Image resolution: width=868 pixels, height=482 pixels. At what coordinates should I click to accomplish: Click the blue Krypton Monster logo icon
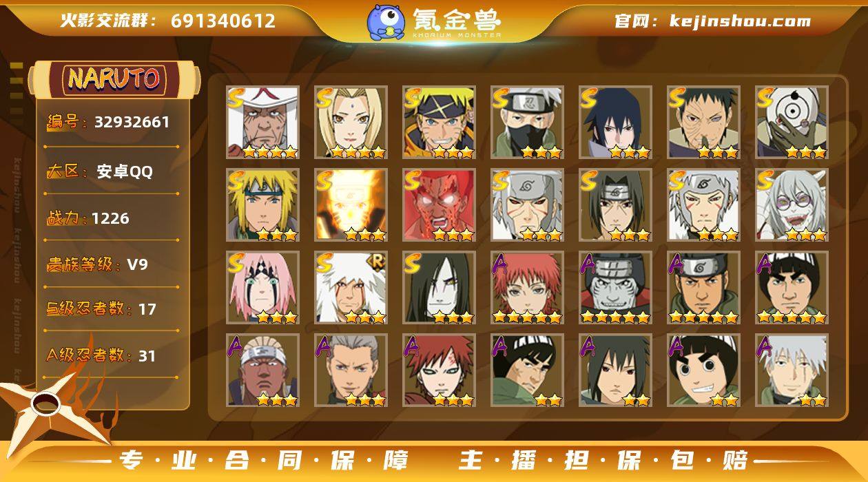coord(386,22)
